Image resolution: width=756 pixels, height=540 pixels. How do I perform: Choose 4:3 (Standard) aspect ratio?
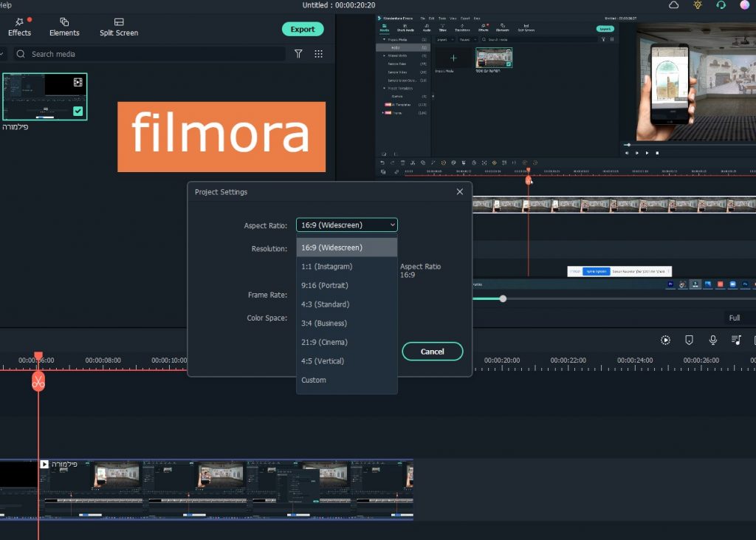point(347,304)
